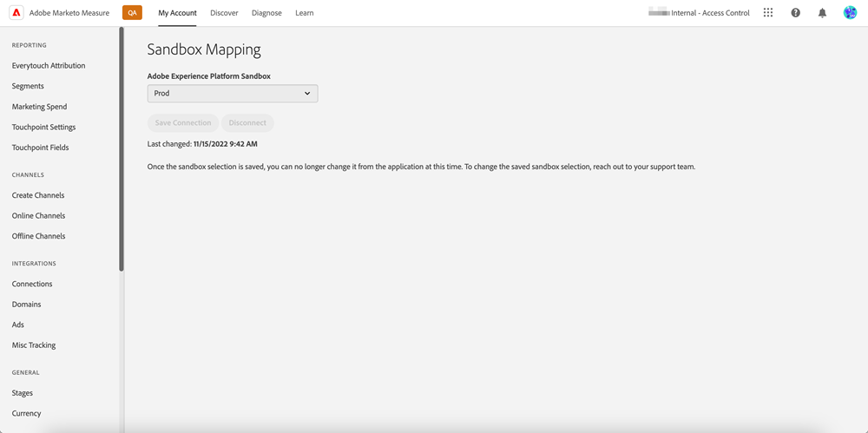Click the orange QA badge
The height and width of the screenshot is (433, 868).
point(132,13)
